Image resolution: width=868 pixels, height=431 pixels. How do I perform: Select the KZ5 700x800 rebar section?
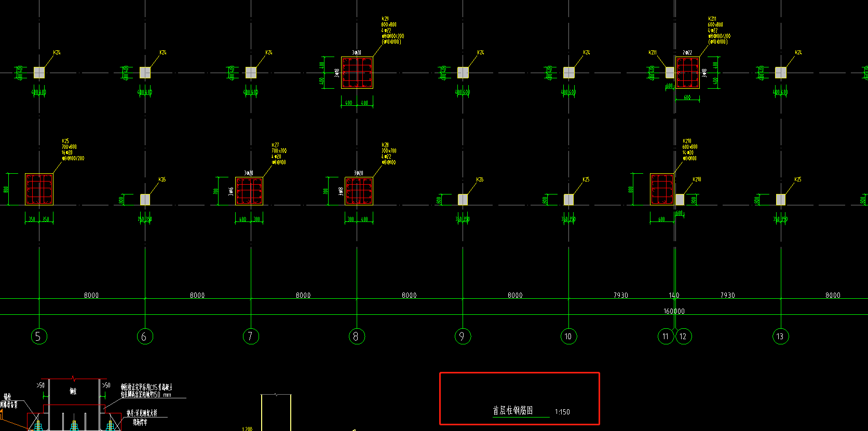tap(39, 189)
